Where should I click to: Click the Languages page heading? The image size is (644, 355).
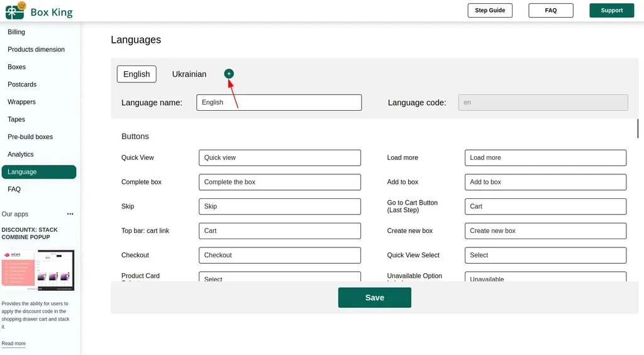tap(136, 40)
